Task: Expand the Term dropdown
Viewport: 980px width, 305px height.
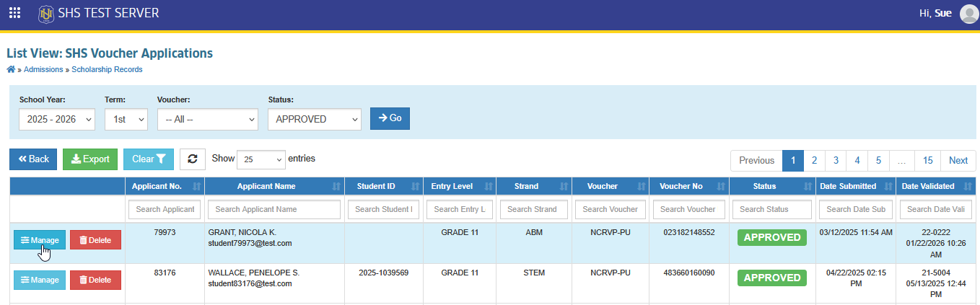Action: [126, 119]
